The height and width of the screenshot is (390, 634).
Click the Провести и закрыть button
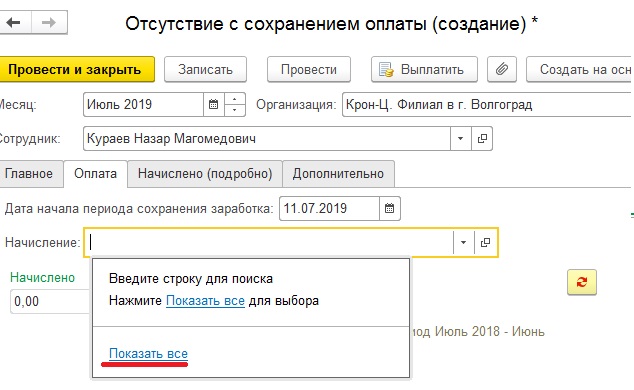tap(75, 70)
